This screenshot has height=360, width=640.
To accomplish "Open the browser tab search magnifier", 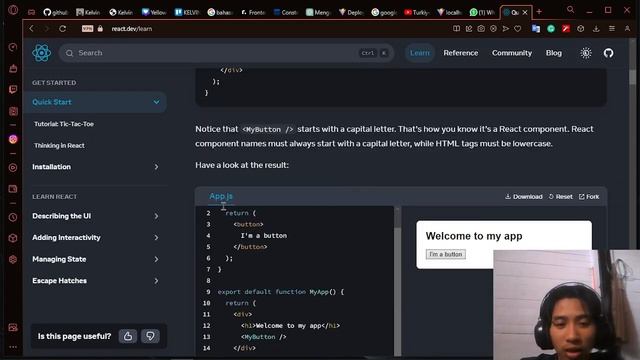I will tap(570, 10).
